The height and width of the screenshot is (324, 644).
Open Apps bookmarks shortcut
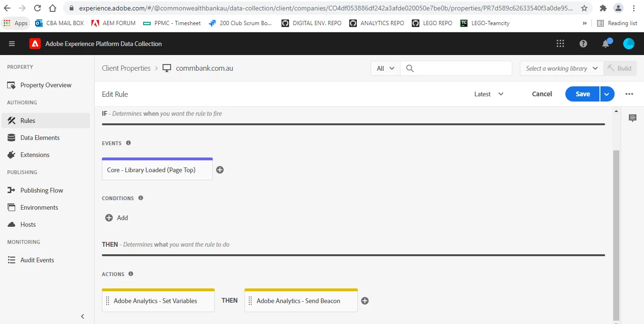pyautogui.click(x=16, y=23)
